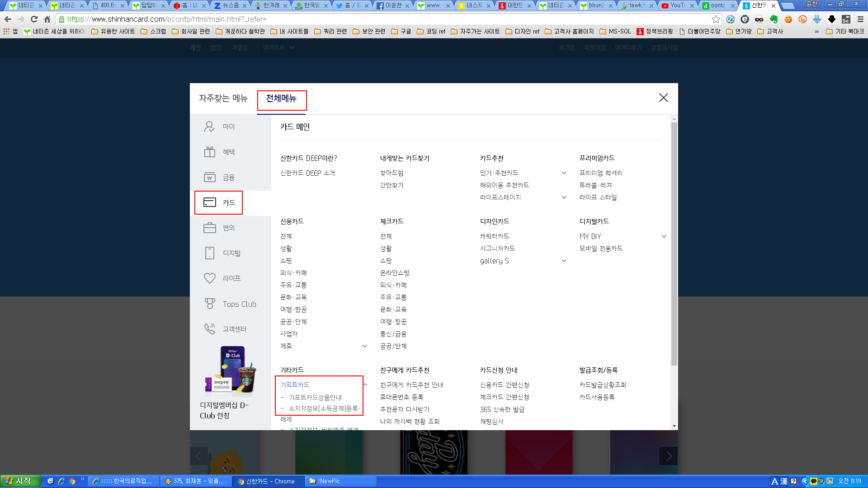This screenshot has width=868, height=488.
Task: Open the 앱 apps shortcut
Action: coord(10,31)
